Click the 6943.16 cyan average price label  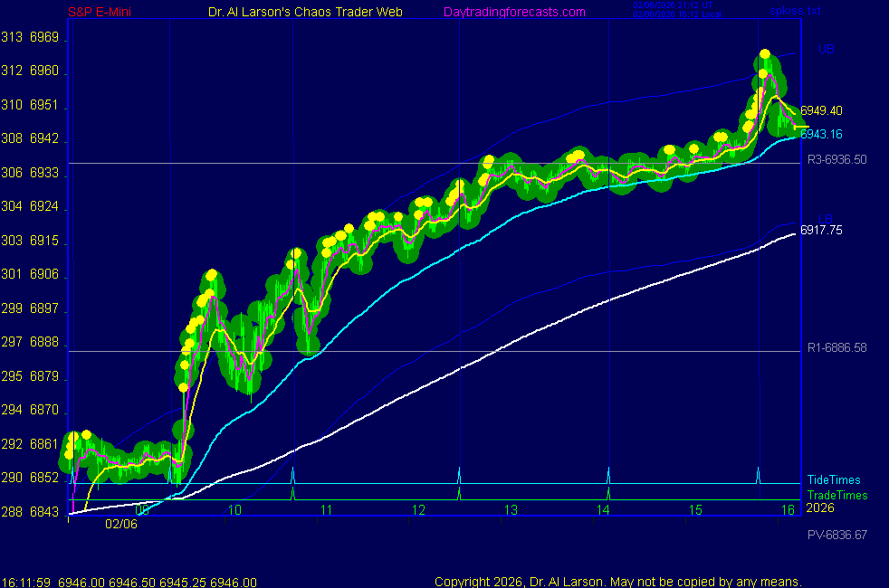coord(821,134)
